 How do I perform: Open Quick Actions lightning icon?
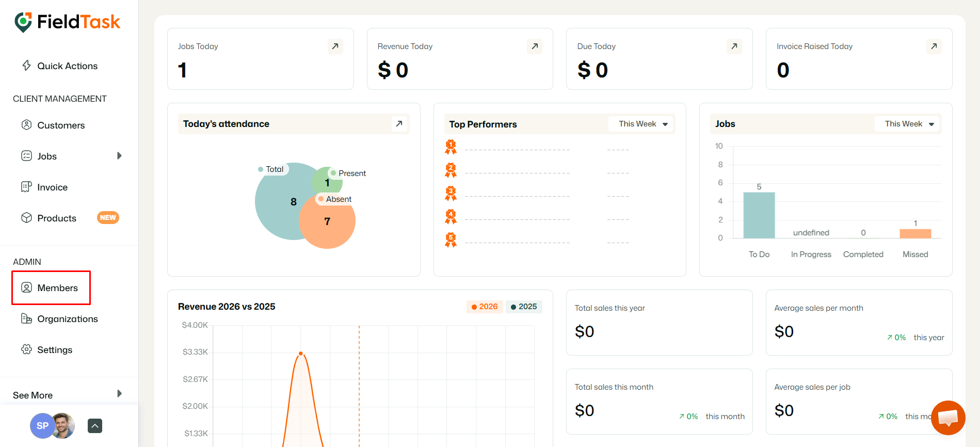coord(26,66)
